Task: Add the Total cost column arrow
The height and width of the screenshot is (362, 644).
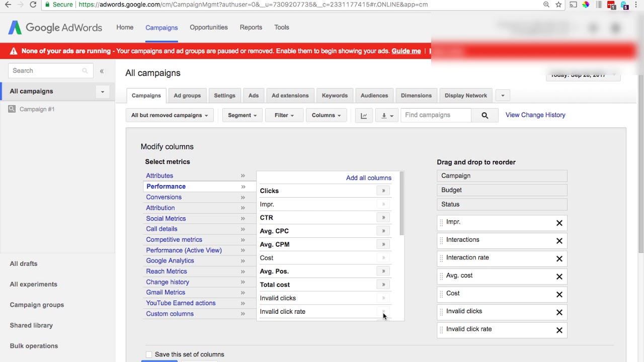Action: [x=383, y=285]
